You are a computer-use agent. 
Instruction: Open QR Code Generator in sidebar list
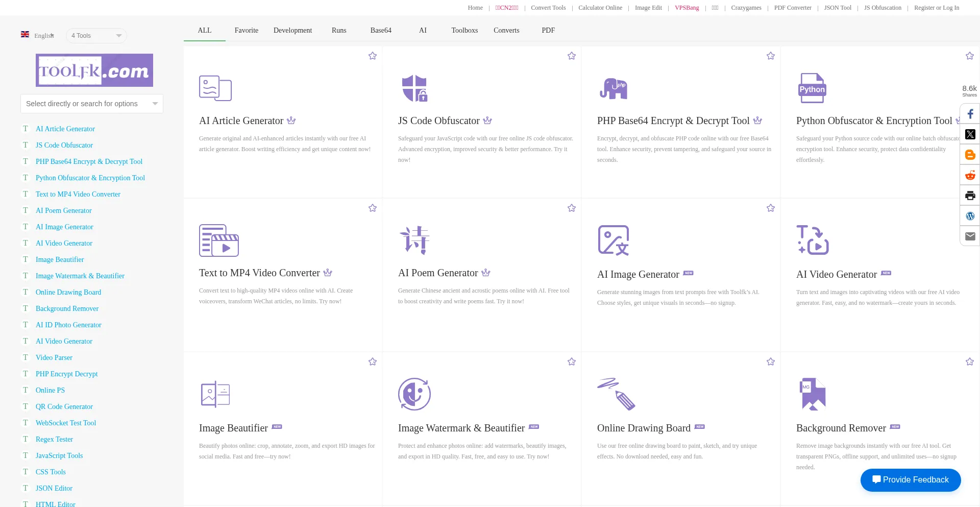click(64, 406)
